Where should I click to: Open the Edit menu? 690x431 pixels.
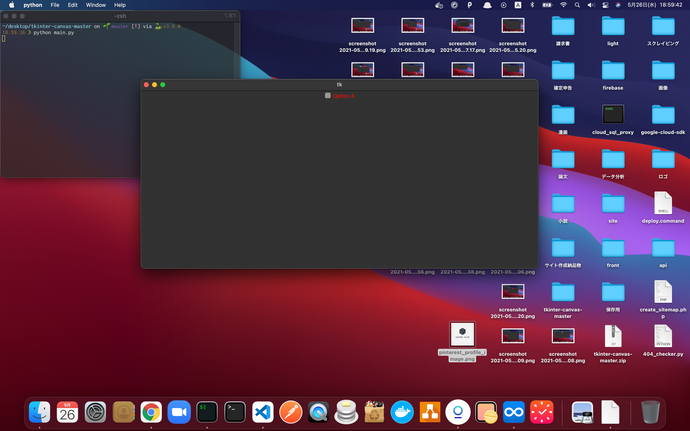tap(73, 5)
